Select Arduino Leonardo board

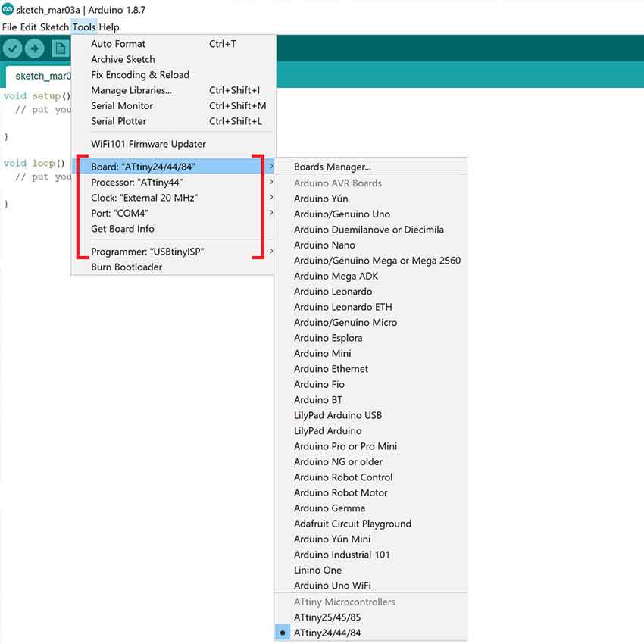click(x=370, y=291)
